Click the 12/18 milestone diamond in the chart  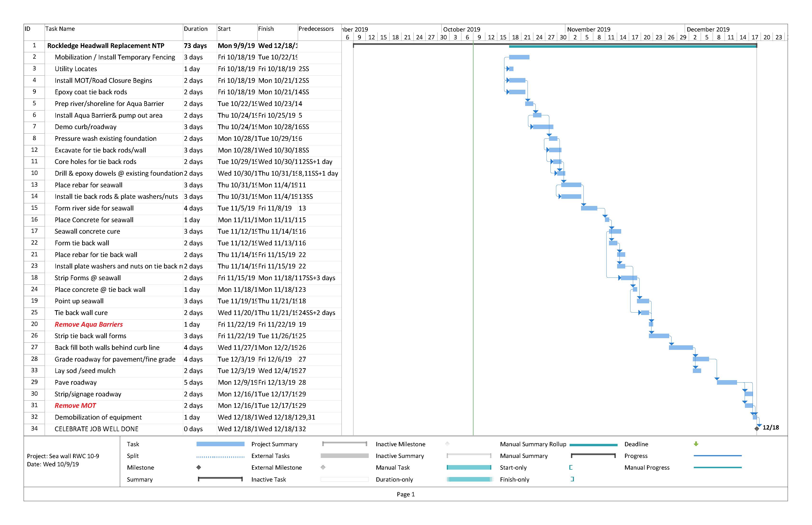point(757,429)
